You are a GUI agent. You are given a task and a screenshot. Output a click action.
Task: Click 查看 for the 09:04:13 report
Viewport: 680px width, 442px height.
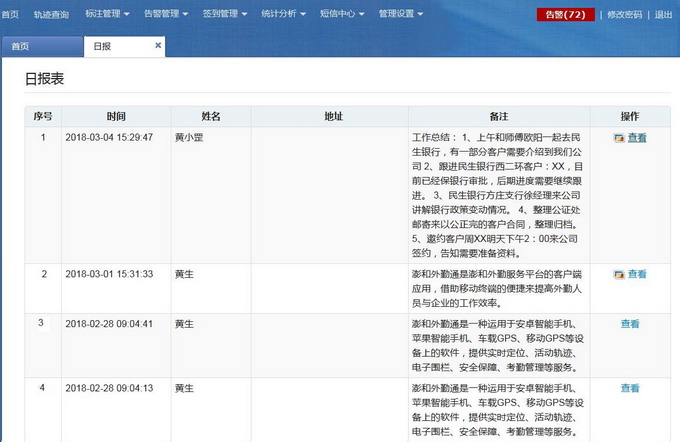630,388
